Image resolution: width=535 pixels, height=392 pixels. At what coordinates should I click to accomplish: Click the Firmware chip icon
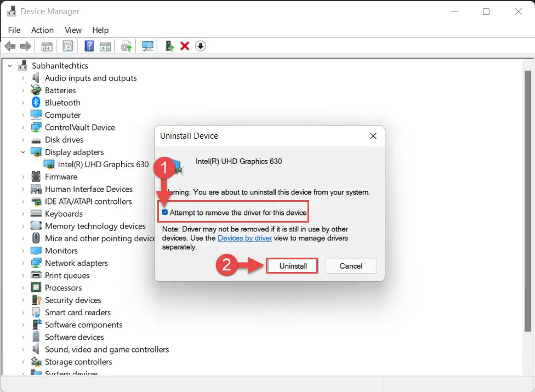click(36, 177)
